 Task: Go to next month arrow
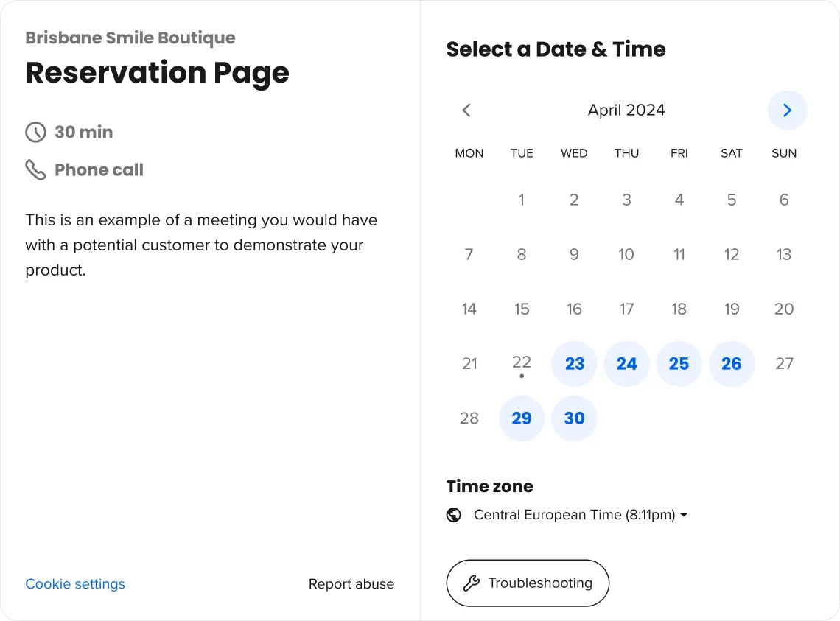click(787, 110)
